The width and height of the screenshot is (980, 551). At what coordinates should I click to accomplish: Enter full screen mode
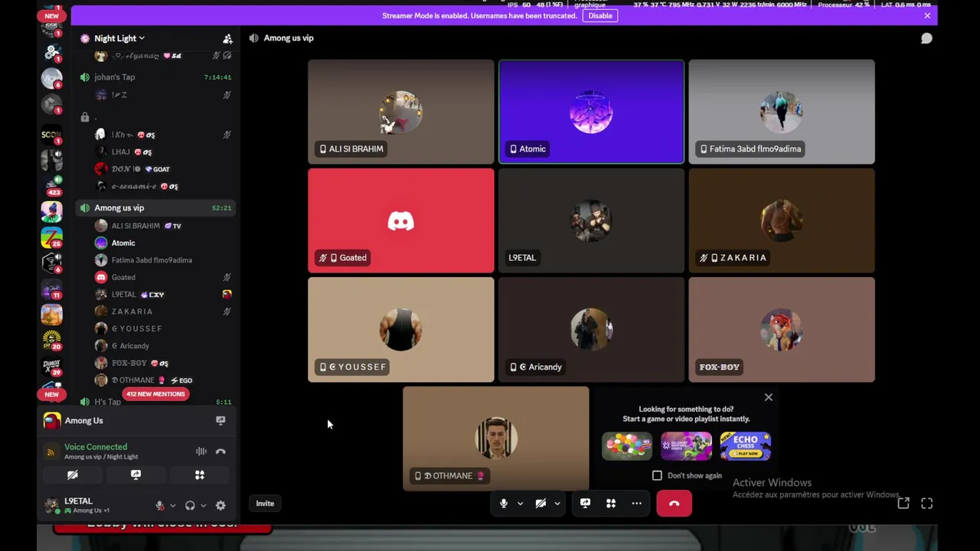pos(927,504)
